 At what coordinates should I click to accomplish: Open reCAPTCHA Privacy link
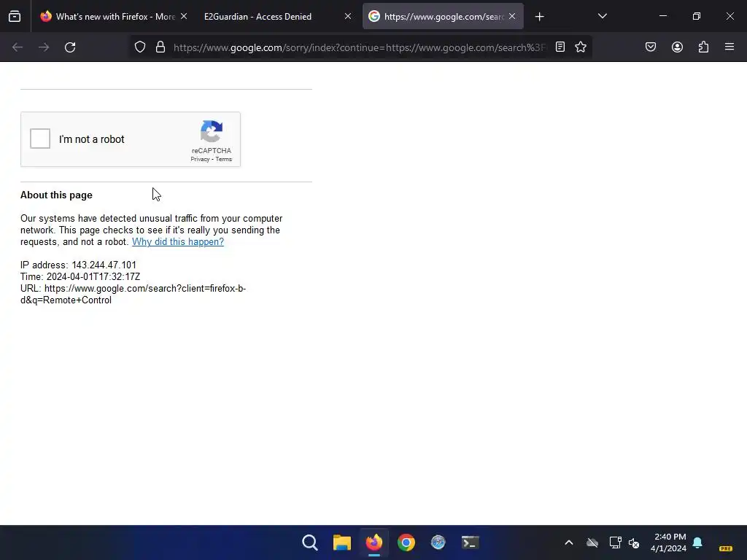200,159
